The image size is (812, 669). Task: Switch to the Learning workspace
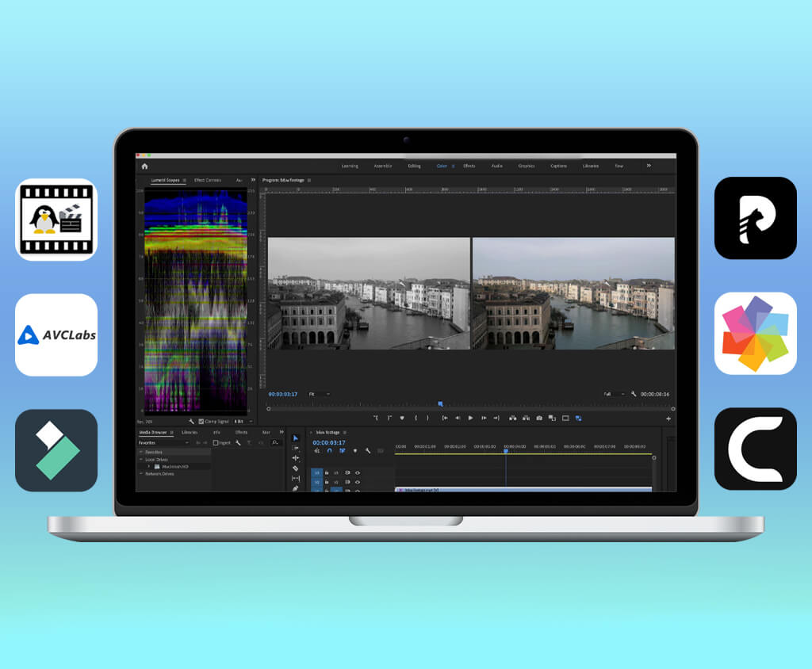[350, 166]
